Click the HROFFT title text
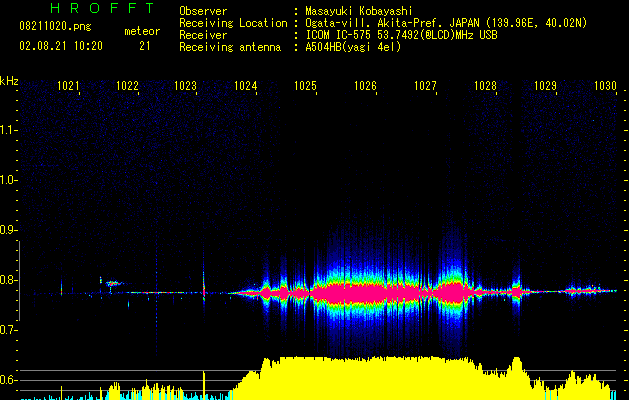Screen dimensions: 629x400 pyautogui.click(x=103, y=8)
